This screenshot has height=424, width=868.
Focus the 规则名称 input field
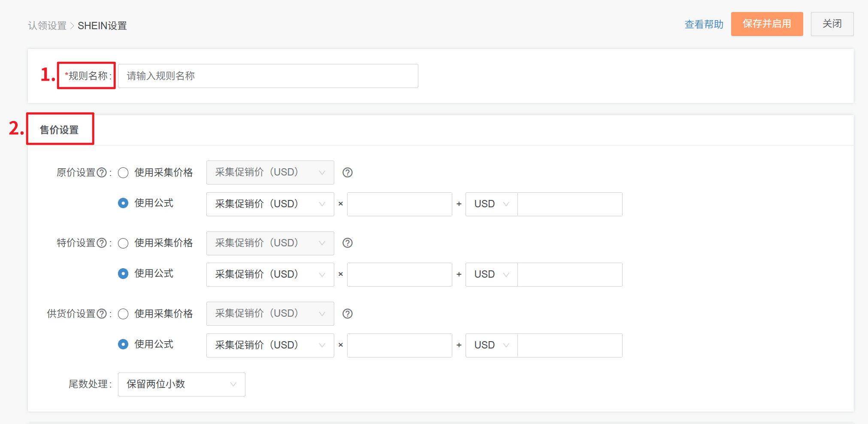(x=268, y=76)
